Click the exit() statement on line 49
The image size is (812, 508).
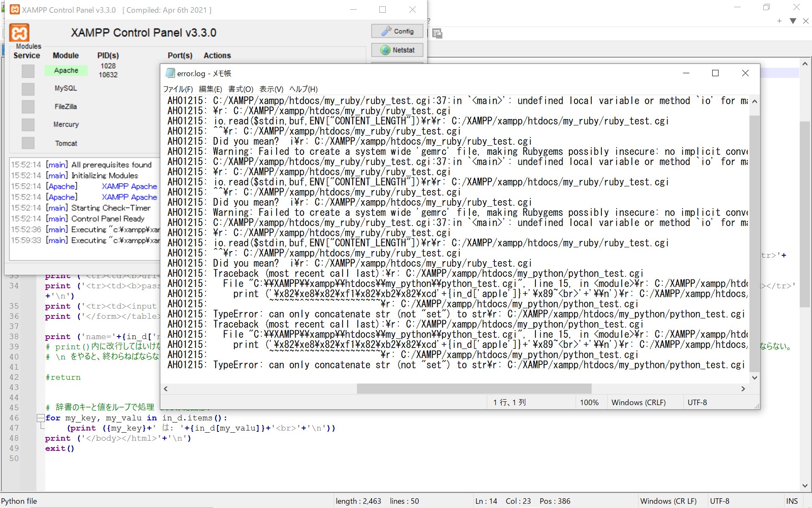coord(60,448)
